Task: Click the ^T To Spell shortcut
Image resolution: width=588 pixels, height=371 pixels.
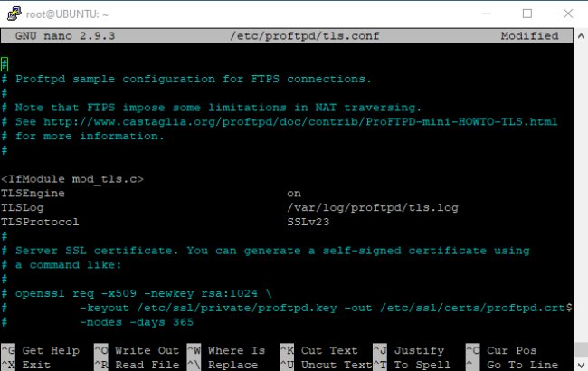Action: (412, 365)
